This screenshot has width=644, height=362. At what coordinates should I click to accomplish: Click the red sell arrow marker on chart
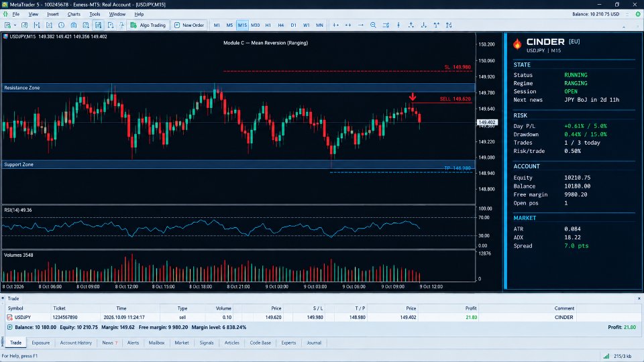(x=413, y=97)
